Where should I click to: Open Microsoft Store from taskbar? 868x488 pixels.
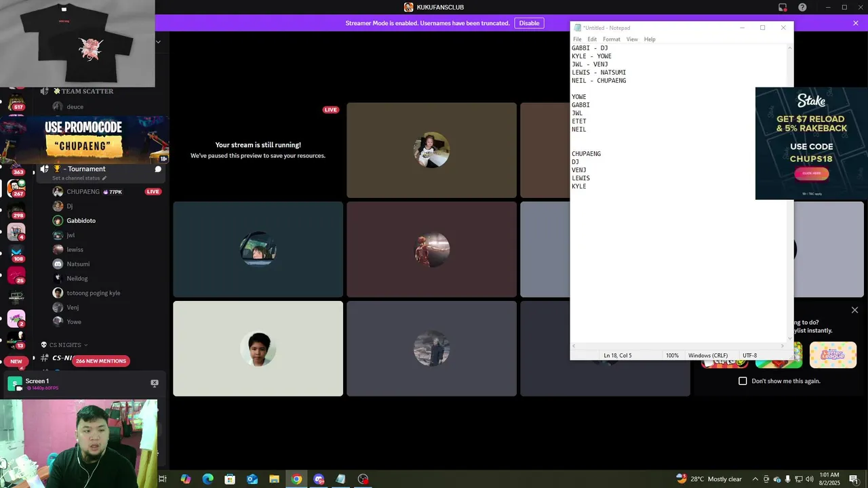pyautogui.click(x=230, y=479)
